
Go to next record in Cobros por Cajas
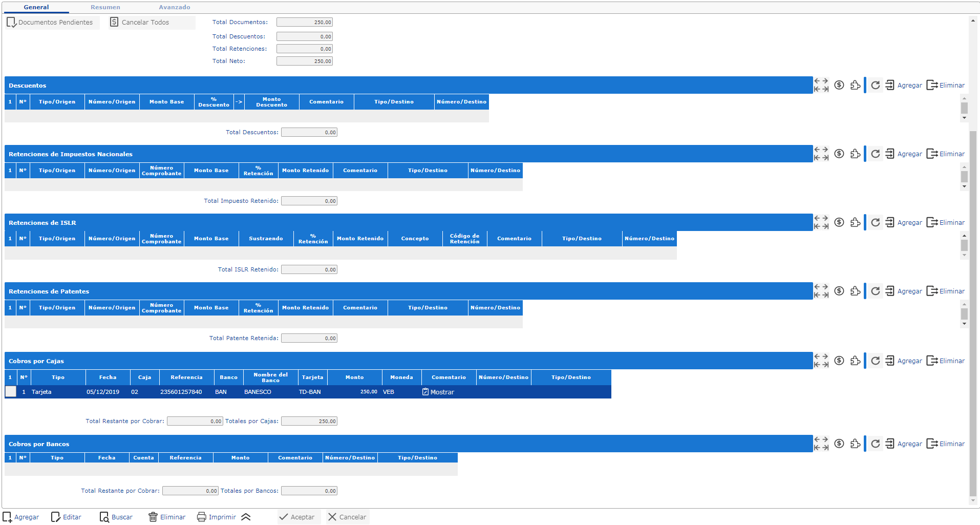pyautogui.click(x=825, y=356)
